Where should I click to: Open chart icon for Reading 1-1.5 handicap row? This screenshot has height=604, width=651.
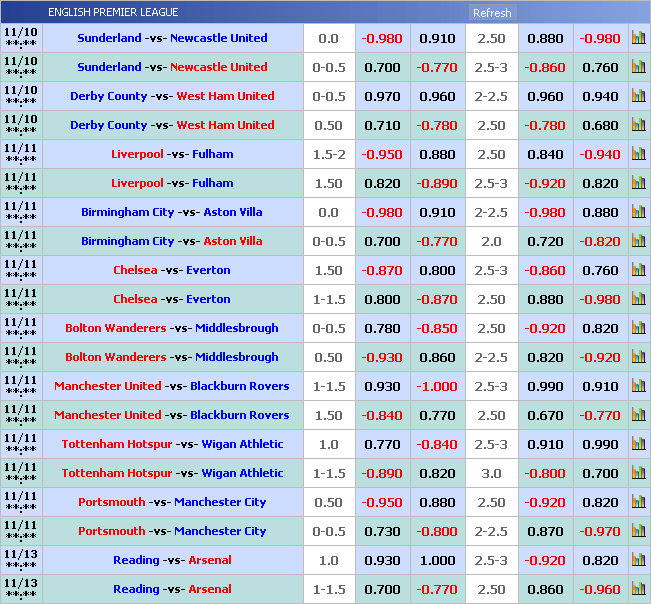(638, 590)
